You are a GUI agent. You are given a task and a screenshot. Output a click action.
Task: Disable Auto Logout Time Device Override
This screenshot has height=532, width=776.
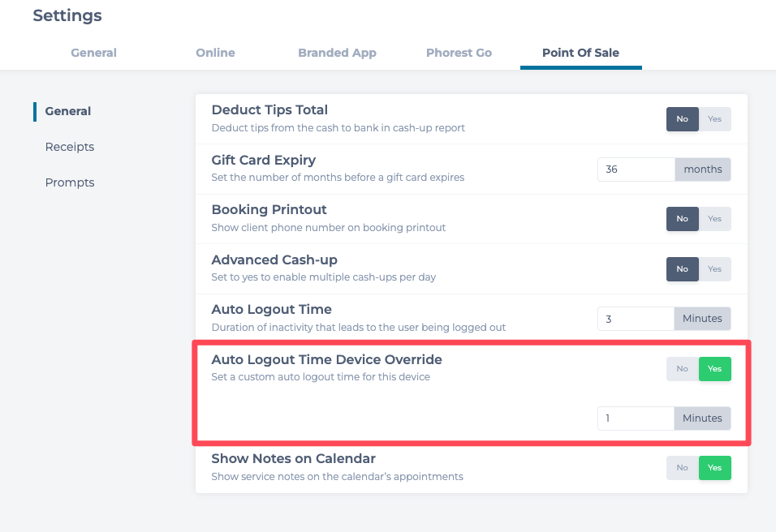(x=682, y=369)
